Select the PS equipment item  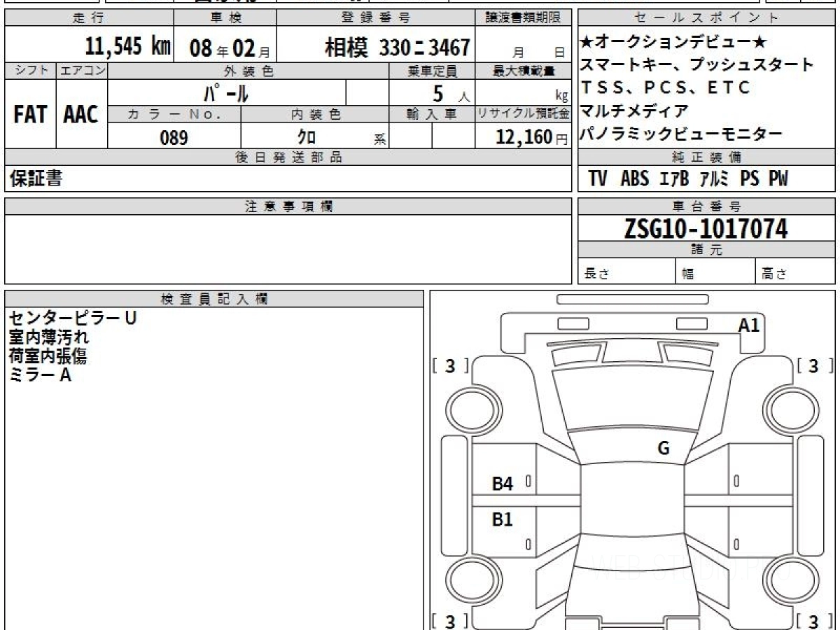click(750, 179)
